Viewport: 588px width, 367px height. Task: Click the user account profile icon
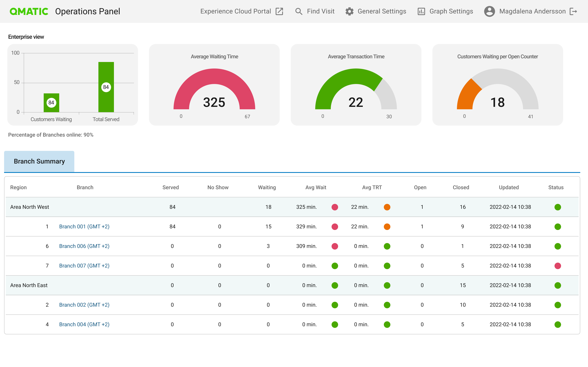489,11
